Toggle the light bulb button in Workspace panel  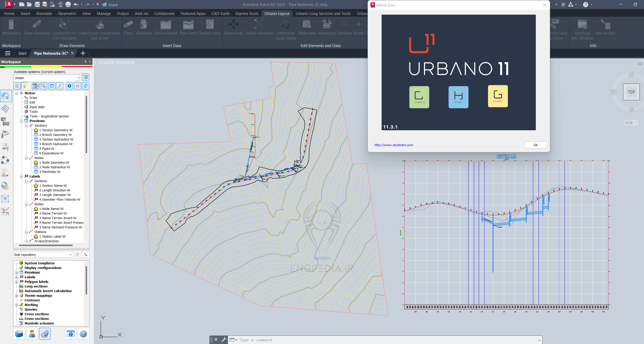tap(25, 86)
